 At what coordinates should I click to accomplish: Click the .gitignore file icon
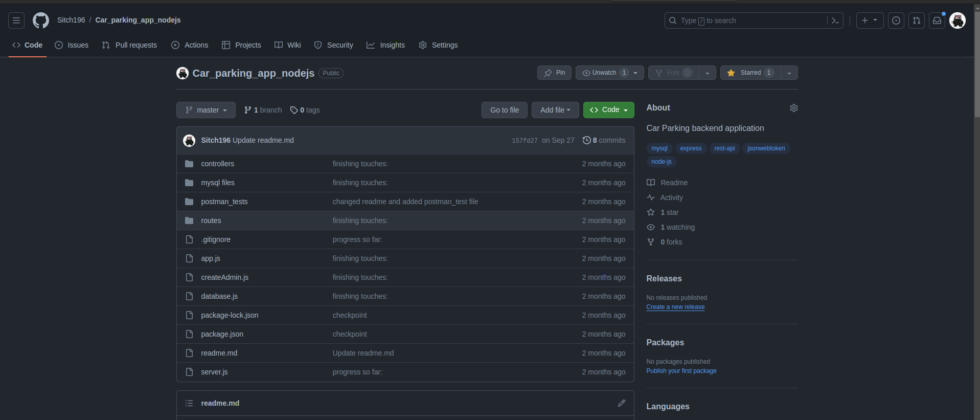[189, 239]
